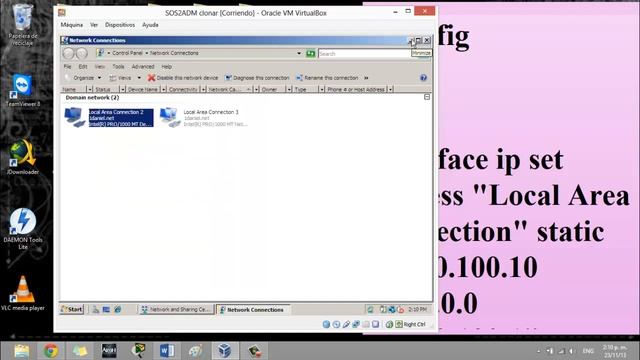Open Papelera de reciclaje desktop icon

(x=22, y=24)
